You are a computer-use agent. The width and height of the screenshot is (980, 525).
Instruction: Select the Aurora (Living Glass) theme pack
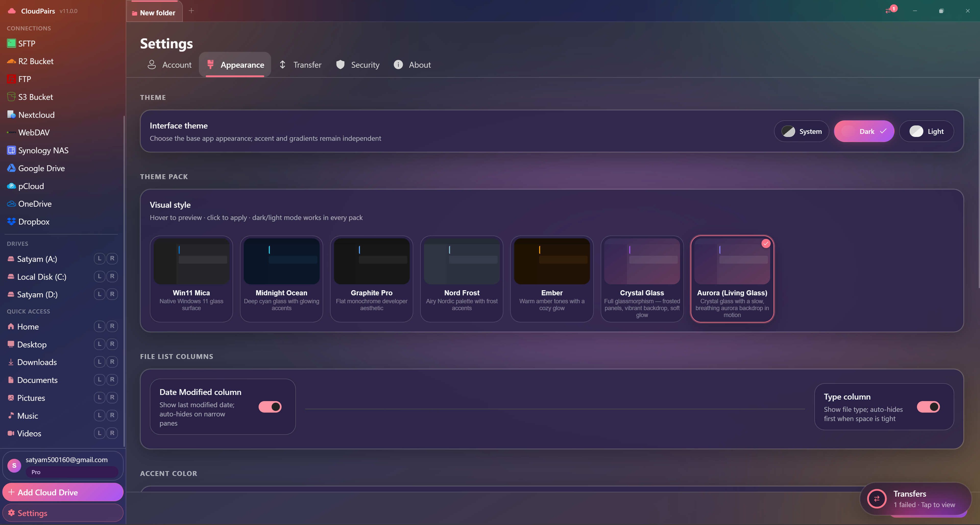click(x=732, y=279)
